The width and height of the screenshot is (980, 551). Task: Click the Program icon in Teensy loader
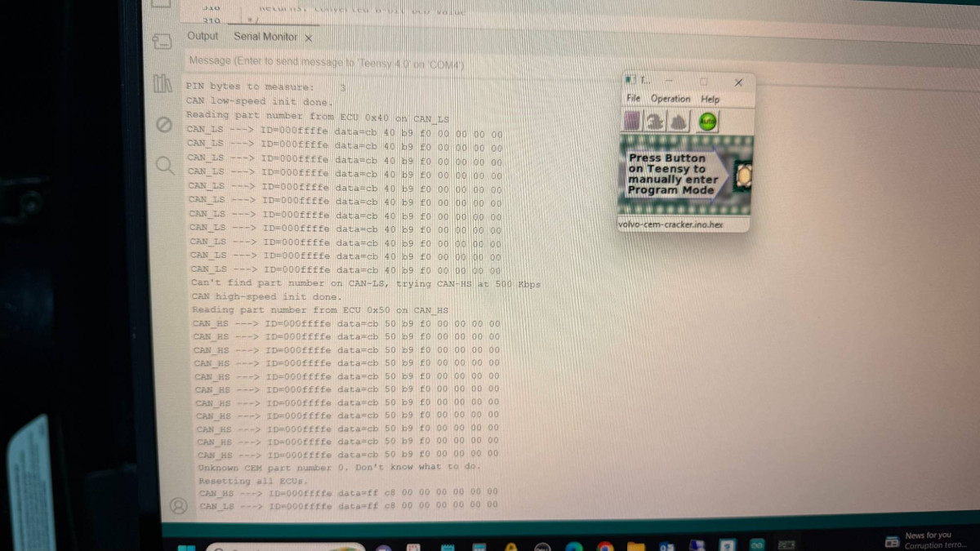[656, 121]
